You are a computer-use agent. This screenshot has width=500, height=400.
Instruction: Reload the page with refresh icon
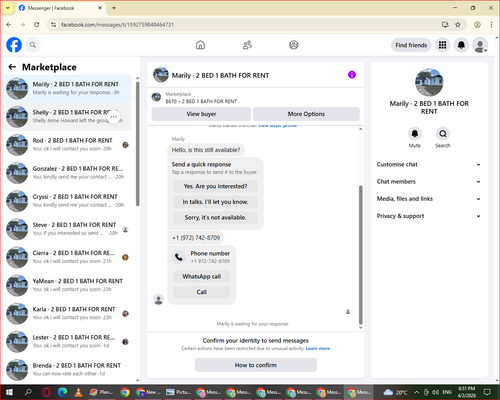pos(37,25)
